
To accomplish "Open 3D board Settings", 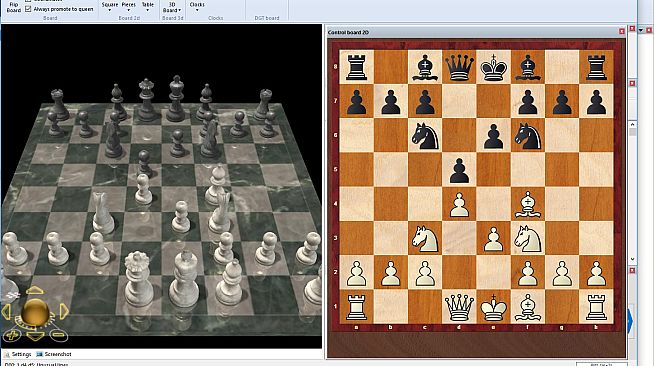I will pyautogui.click(x=18, y=354).
